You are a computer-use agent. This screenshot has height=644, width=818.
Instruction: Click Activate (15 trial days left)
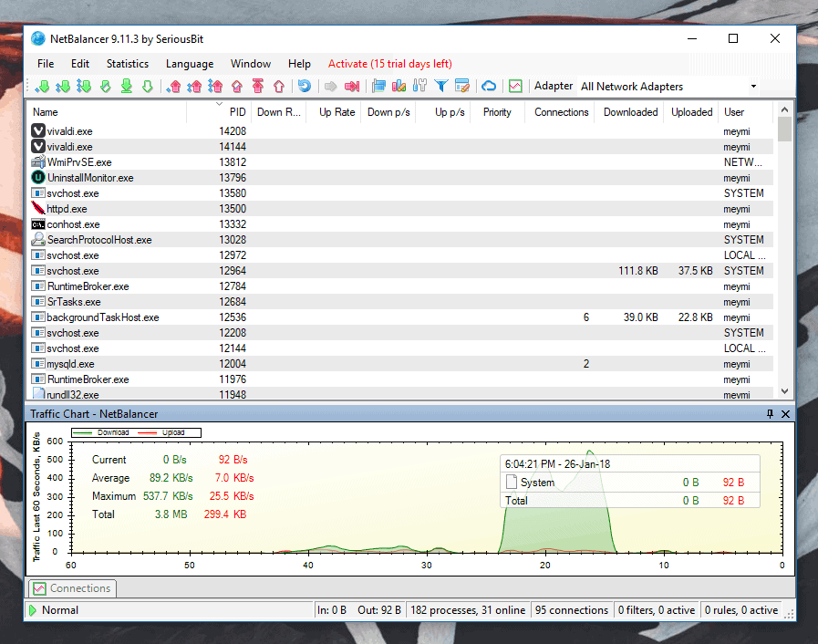390,64
